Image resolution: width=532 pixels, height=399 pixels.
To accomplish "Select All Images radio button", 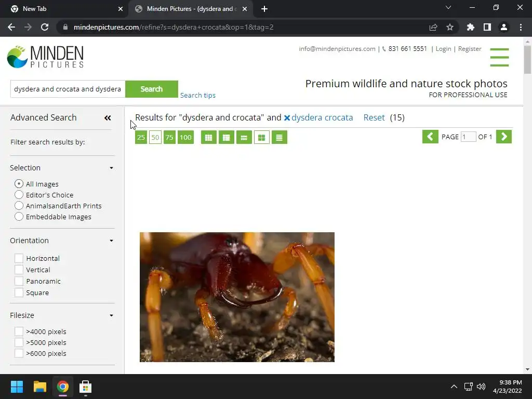I will click(19, 184).
